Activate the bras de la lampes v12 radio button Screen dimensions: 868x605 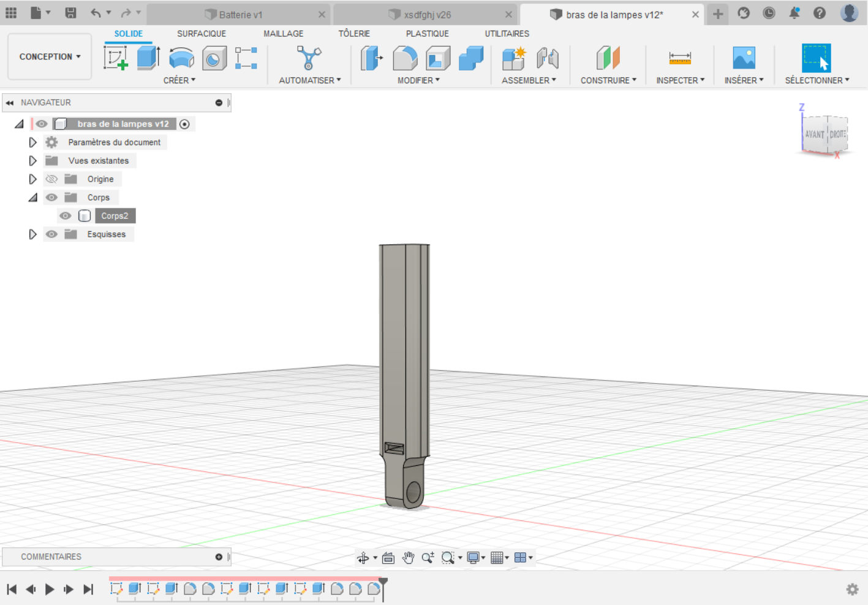[184, 124]
